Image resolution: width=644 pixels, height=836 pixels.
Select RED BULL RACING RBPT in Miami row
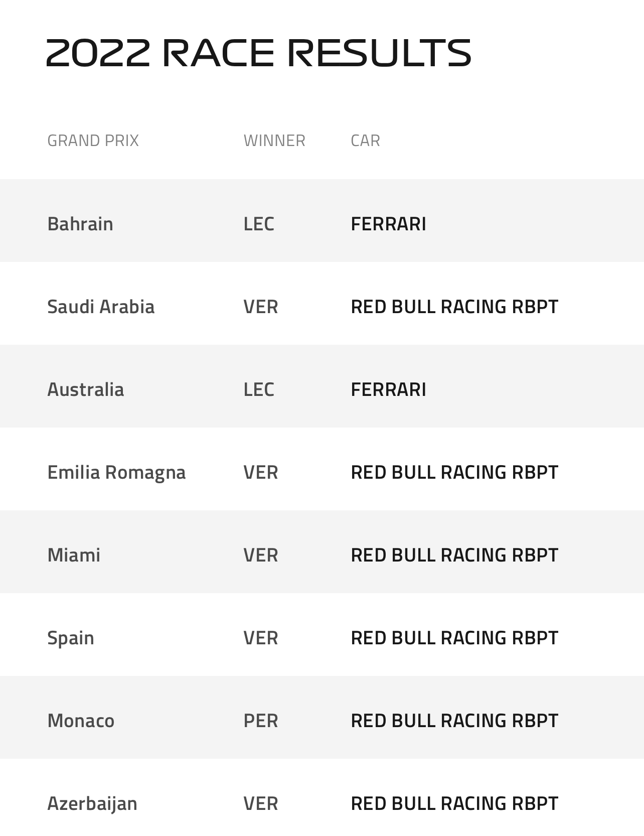click(x=454, y=555)
